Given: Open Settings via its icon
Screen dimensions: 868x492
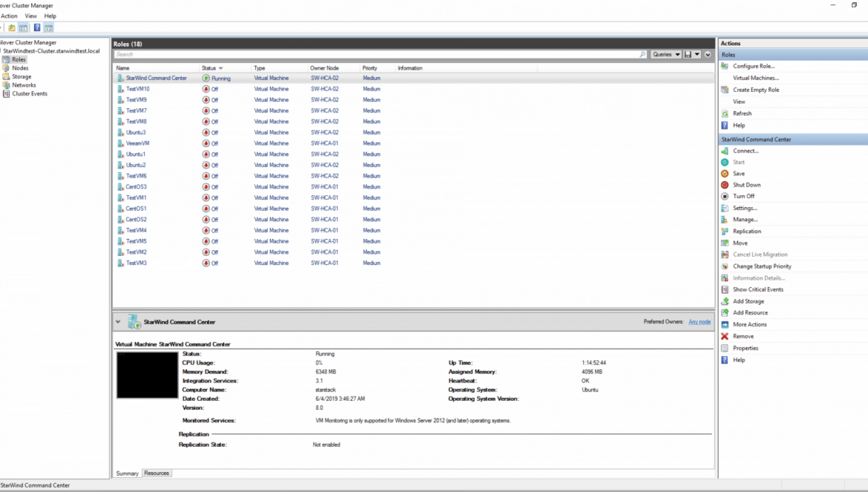Looking at the screenshot, I should 725,208.
